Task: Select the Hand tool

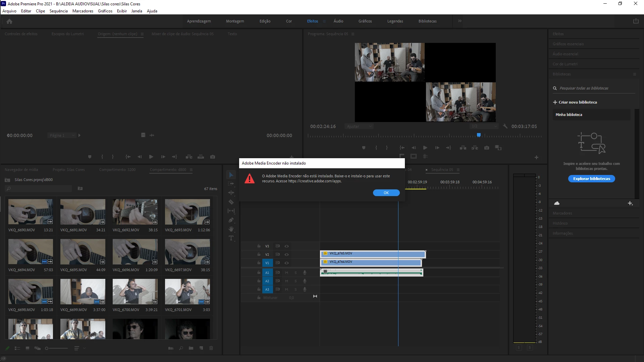Action: coord(231,229)
